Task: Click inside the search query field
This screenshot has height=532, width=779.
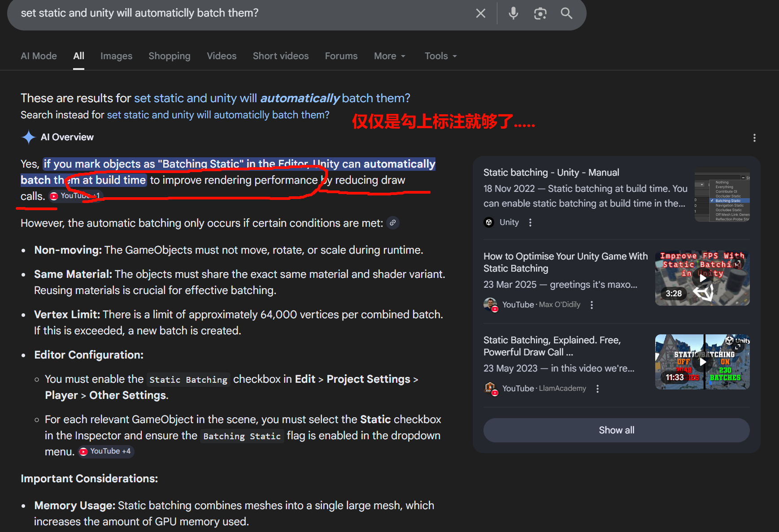Action: 242,13
